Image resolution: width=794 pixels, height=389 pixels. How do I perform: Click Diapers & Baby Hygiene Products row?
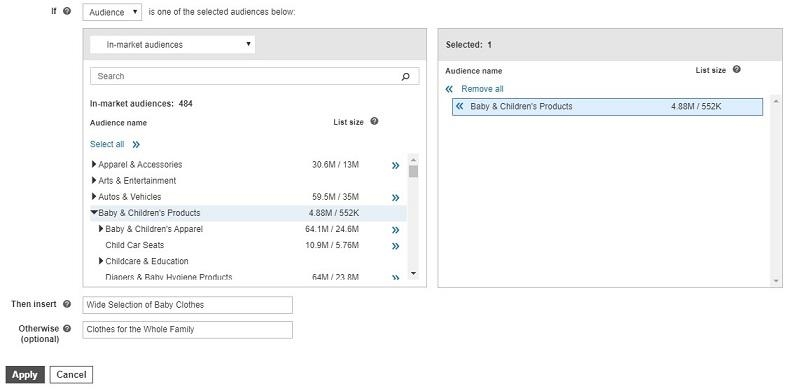[x=248, y=278]
